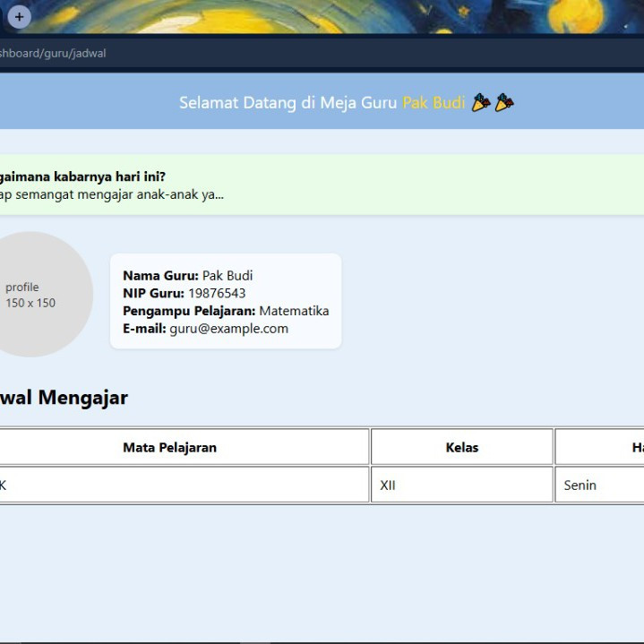The height and width of the screenshot is (644, 644).
Task: Click the guru@example.com email address
Action: click(228, 329)
